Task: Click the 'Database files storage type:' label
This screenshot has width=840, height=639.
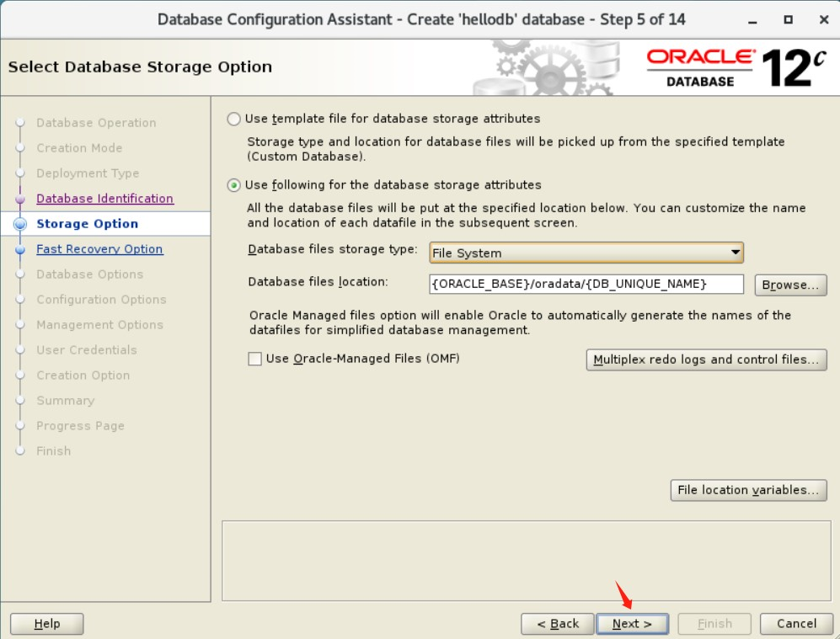Action: click(332, 249)
